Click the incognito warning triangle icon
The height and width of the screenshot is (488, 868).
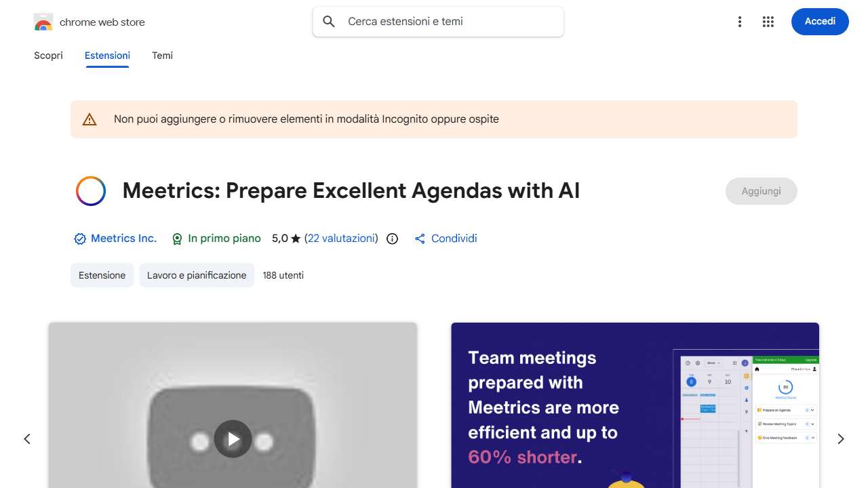(x=90, y=119)
